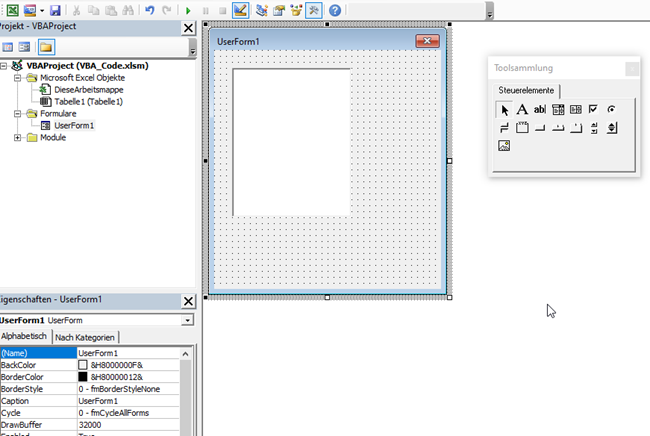Screen dimensions: 650x436
Task: Select the ListBox control tool
Action: (x=576, y=109)
